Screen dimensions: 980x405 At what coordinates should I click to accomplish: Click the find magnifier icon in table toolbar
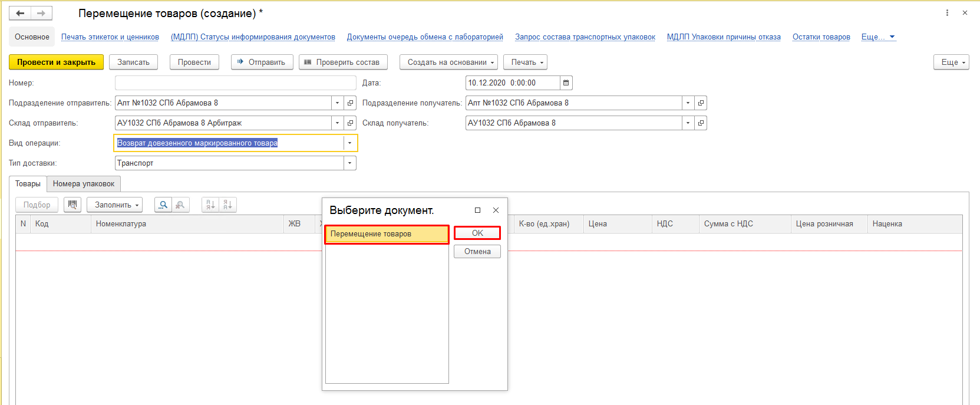163,205
